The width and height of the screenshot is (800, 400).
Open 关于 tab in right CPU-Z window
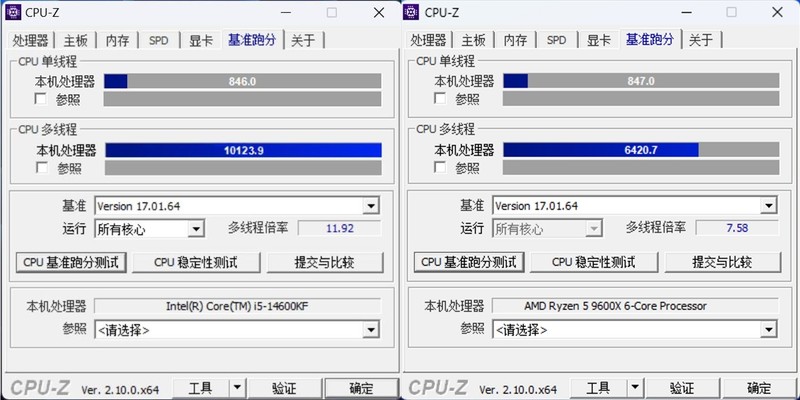tap(702, 40)
